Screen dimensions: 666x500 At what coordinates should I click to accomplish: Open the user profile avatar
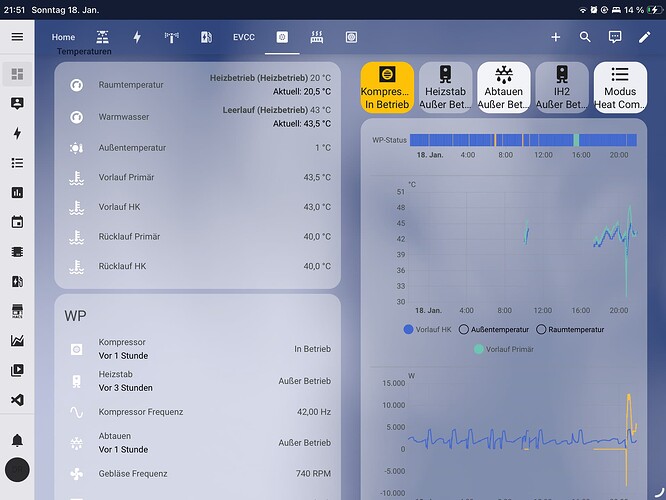click(x=17, y=470)
